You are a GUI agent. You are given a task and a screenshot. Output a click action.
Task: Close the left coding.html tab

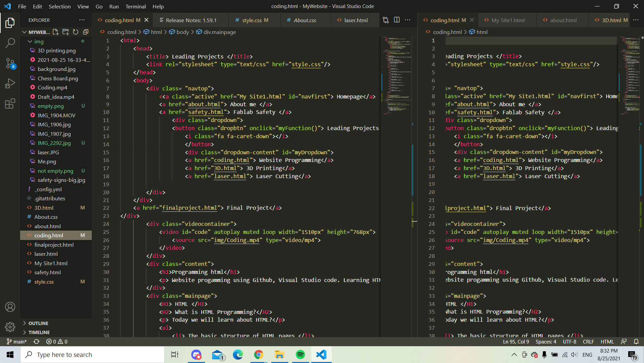pos(146,20)
